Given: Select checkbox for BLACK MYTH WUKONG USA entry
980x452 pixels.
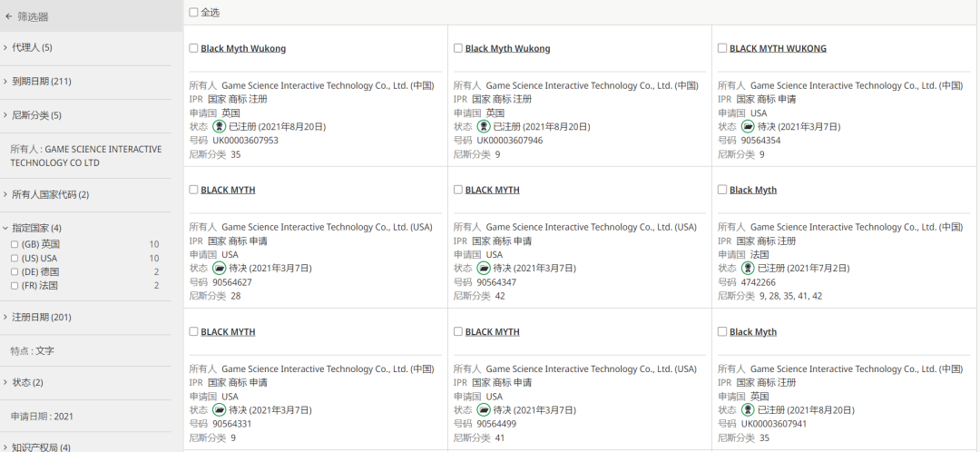Looking at the screenshot, I should click(722, 48).
